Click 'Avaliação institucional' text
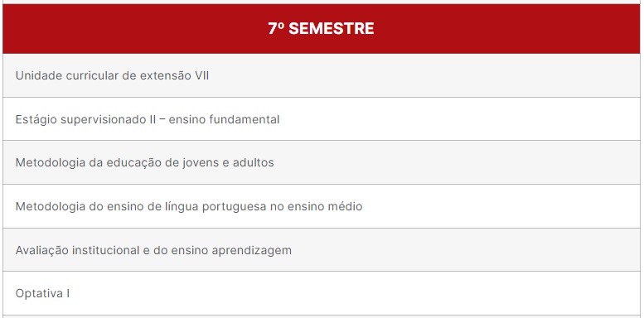 pyautogui.click(x=78, y=250)
